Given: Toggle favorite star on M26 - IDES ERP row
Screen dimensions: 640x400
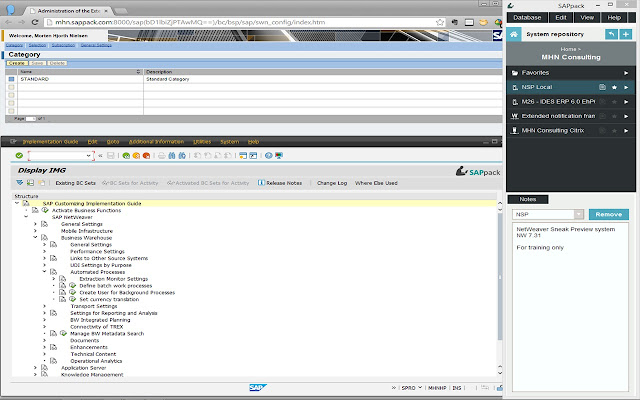Looking at the screenshot, I should tap(614, 102).
